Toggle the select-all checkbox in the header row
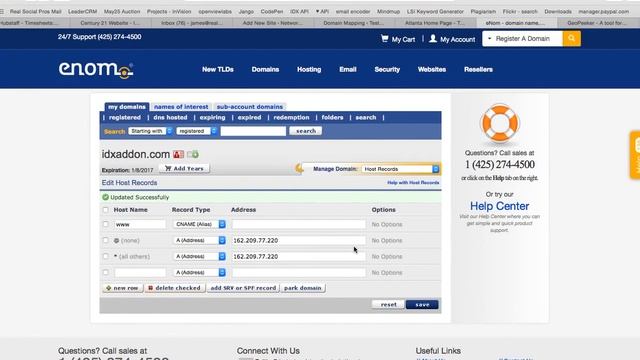Viewport: 640px width, 360px height. point(106,209)
